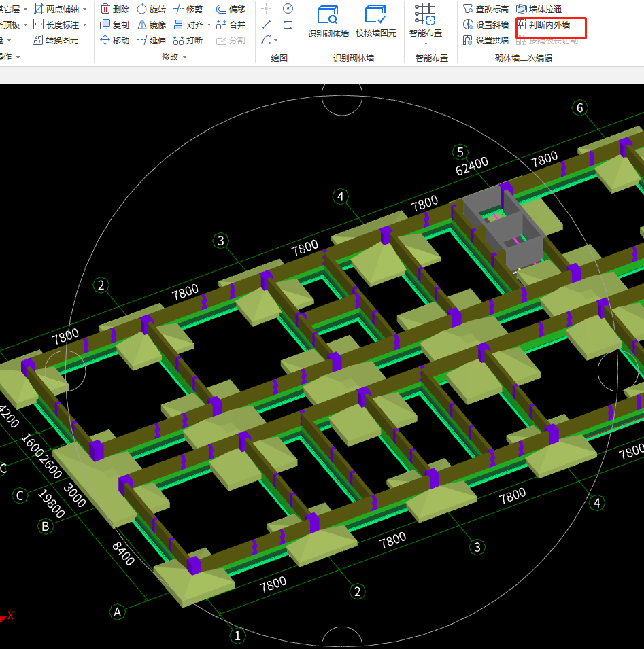
Task: Open 智能布置 smart layout tool
Action: 425,21
